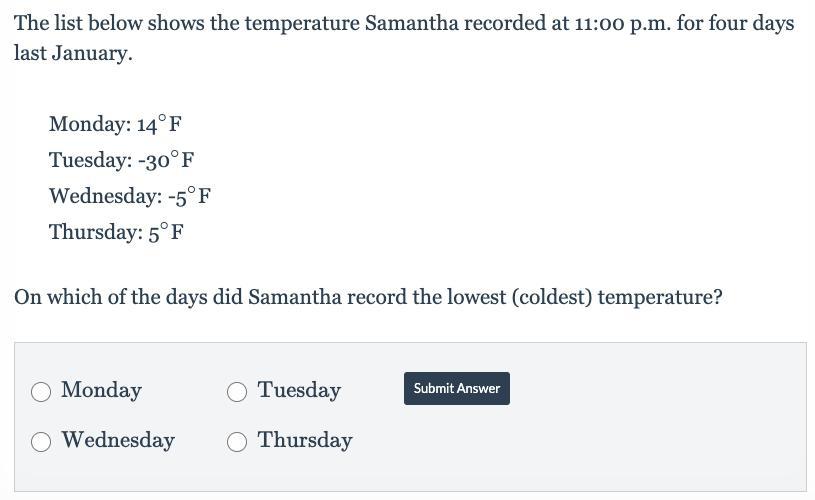Click the '14°F' temperature value
Image resolution: width=815 pixels, height=500 pixels.
pos(160,124)
